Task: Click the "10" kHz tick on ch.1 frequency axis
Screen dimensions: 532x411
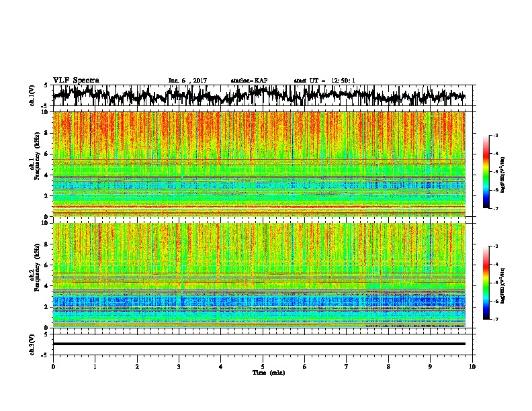Action: click(45, 112)
